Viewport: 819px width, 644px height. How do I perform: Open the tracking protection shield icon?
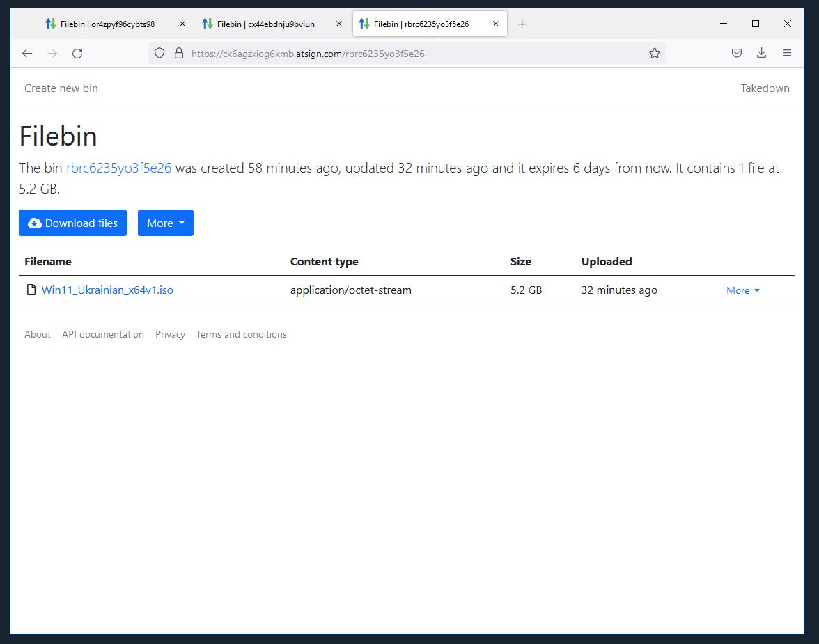160,54
